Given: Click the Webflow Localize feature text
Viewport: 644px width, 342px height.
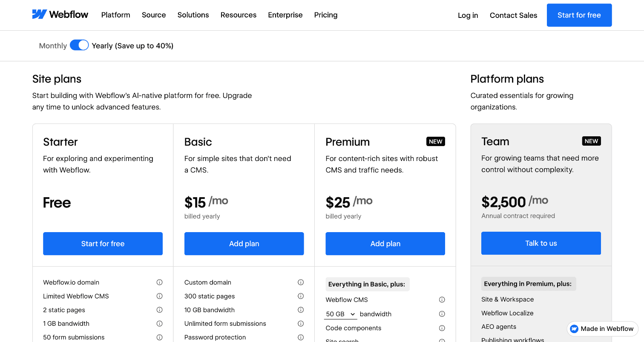Looking at the screenshot, I should coord(507,313).
